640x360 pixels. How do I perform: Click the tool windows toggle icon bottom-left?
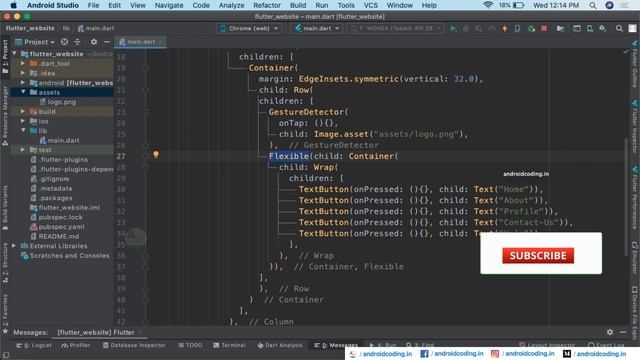tap(6, 355)
